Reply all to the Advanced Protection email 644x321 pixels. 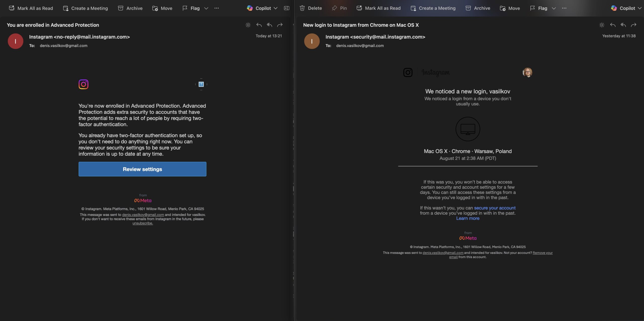269,25
